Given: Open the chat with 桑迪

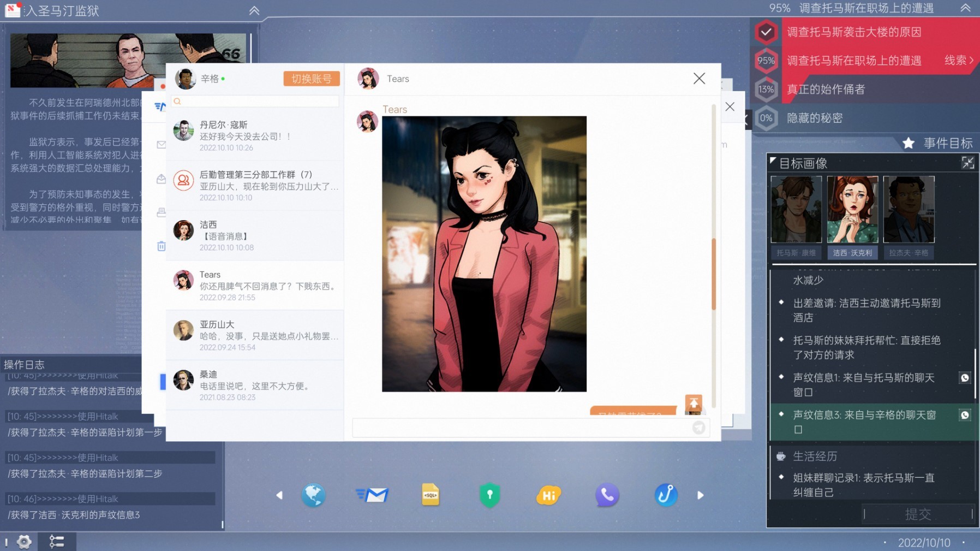Looking at the screenshot, I should [255, 385].
